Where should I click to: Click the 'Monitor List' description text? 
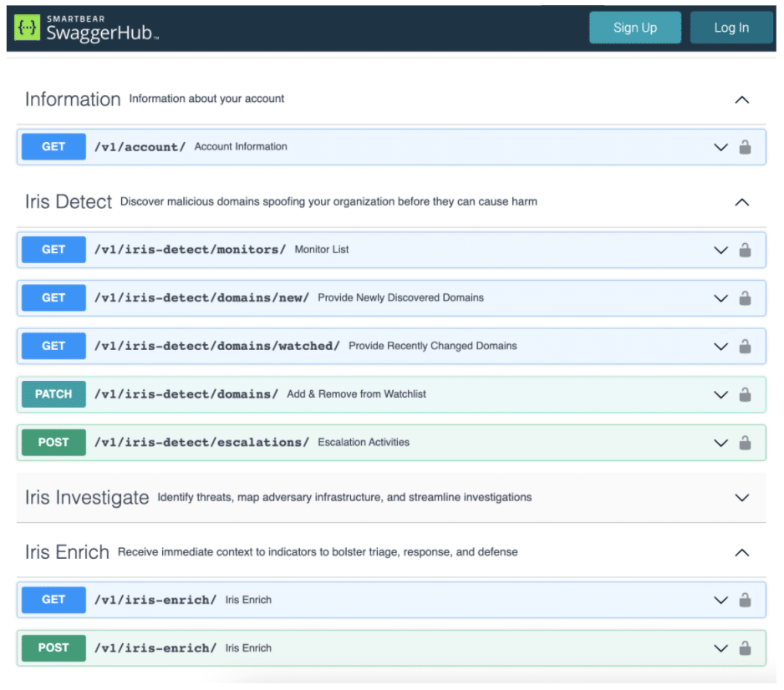pyautogui.click(x=322, y=249)
